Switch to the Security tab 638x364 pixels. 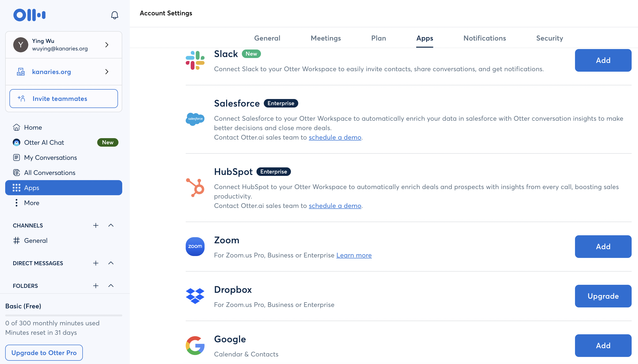[550, 38]
